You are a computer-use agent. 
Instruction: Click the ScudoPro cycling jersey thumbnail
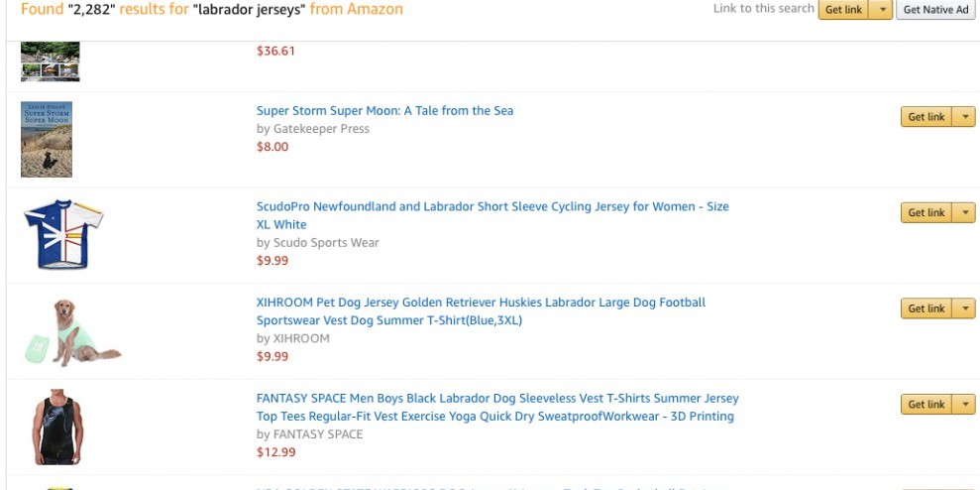(61, 235)
